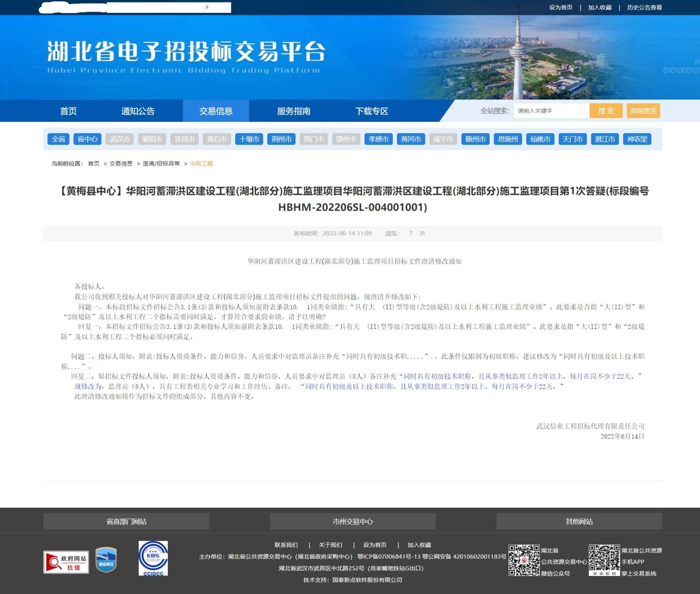Open the 交易信息 navigation tab
This screenshot has width=700, height=594.
216,111
